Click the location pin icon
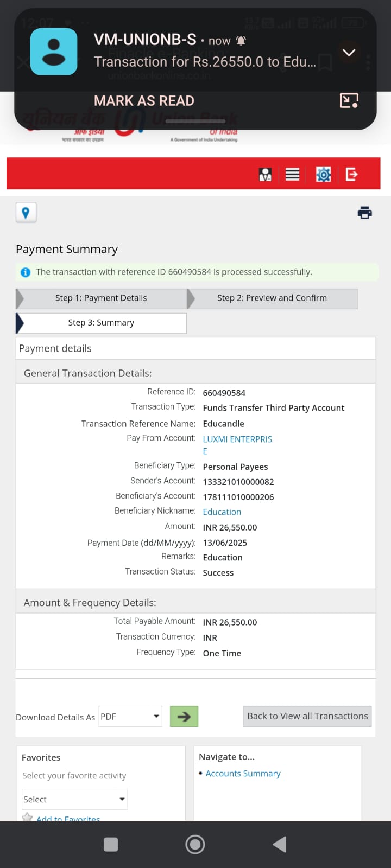391x868 pixels. coord(26,213)
